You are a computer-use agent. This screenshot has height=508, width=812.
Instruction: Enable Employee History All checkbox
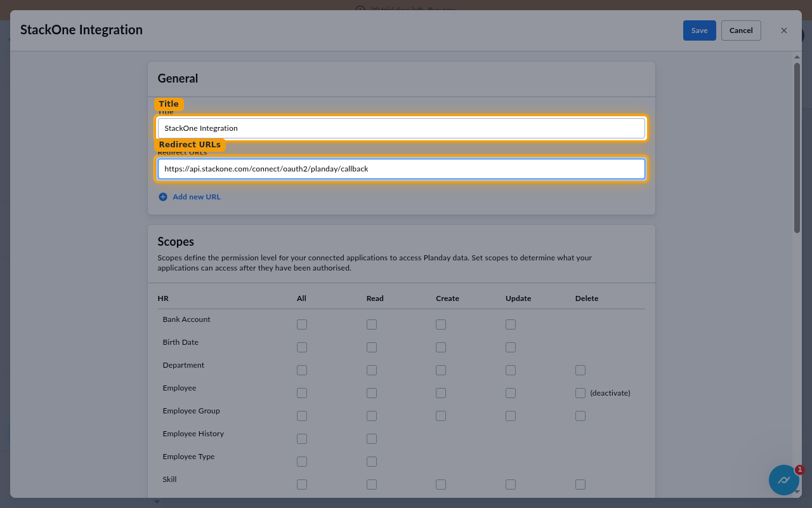coord(302,439)
